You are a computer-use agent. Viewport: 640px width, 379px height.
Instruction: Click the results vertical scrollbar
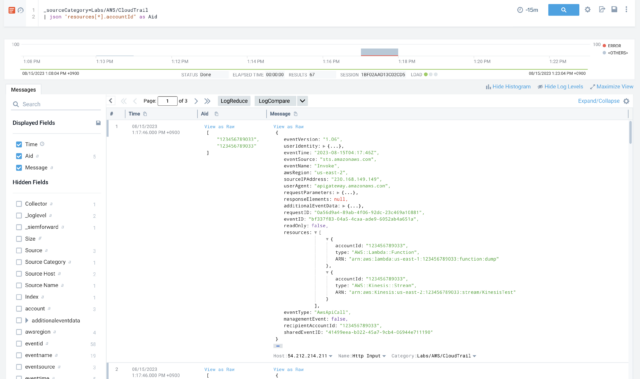point(630,133)
